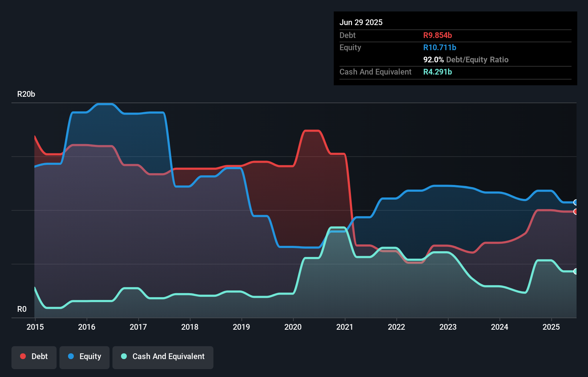Click the 2020 x-axis label

[293, 327]
